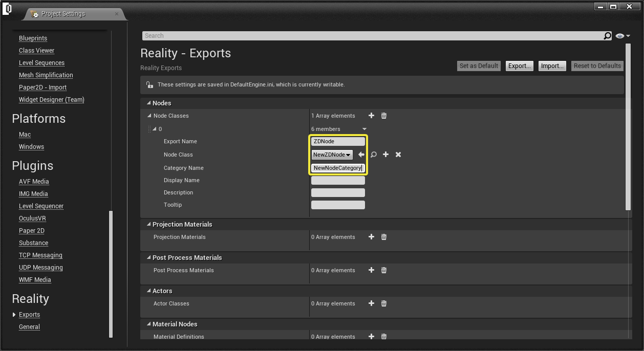Screen dimensions: 644x351
Task: Delete all Node Classes array elements
Action: pyautogui.click(x=384, y=116)
